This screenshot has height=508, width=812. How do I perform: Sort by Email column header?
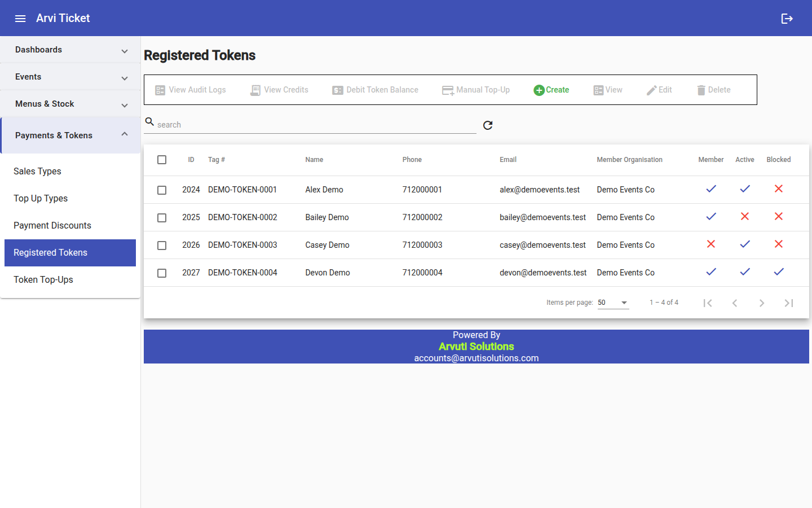[508, 160]
